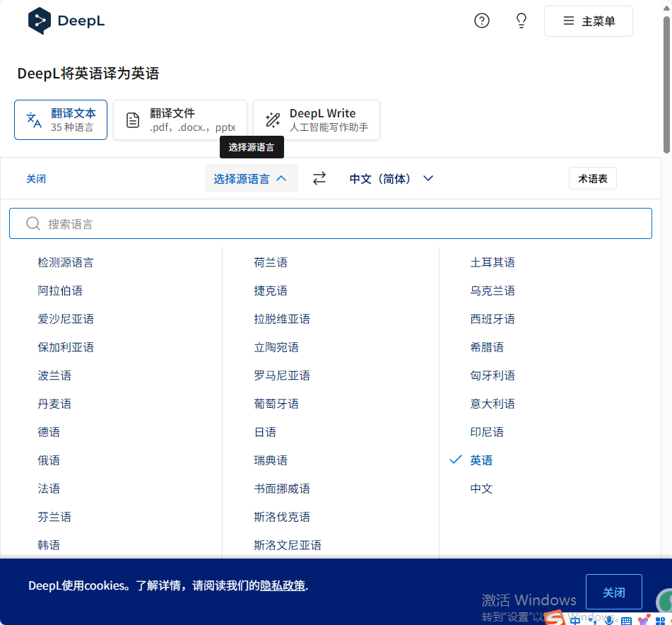Collapse the 选择源语言 source language dropdown
This screenshot has height=625, width=672.
coord(251,178)
